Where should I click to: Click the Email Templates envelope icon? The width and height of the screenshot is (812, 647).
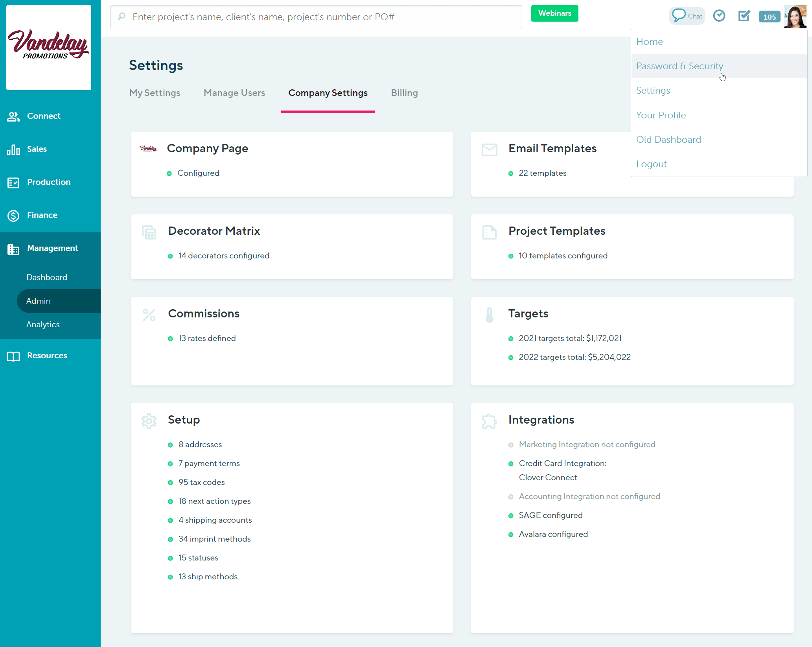point(489,150)
